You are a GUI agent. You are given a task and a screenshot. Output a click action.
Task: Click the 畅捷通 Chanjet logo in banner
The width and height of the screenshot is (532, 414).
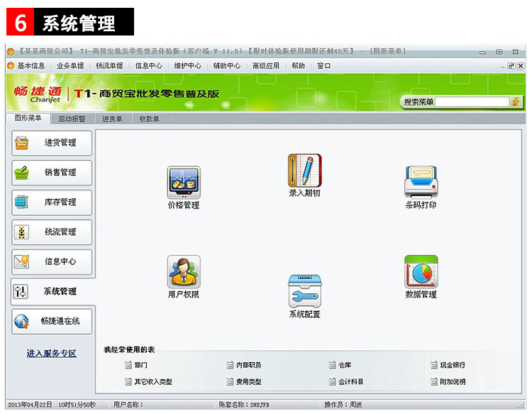pyautogui.click(x=38, y=94)
